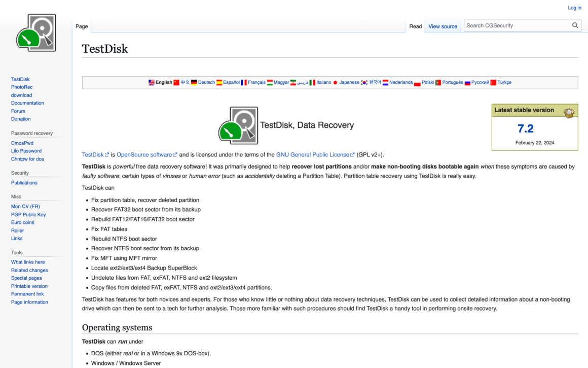The height and width of the screenshot is (368, 588).
Task: Open PGP Public Key link
Action: (28, 215)
